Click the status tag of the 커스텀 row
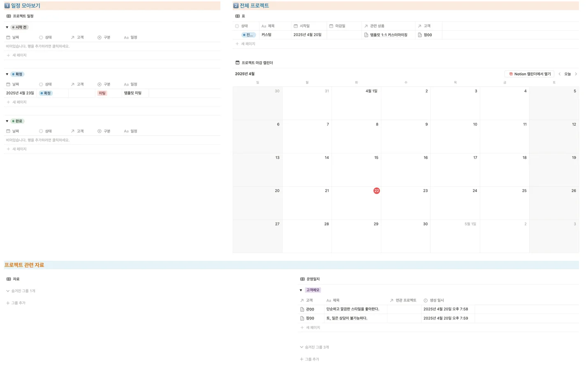Image resolution: width=588 pixels, height=379 pixels. point(249,35)
